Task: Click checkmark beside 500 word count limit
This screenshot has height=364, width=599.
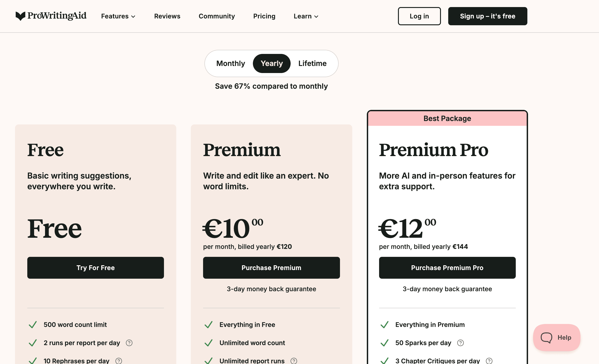Action: click(x=33, y=324)
